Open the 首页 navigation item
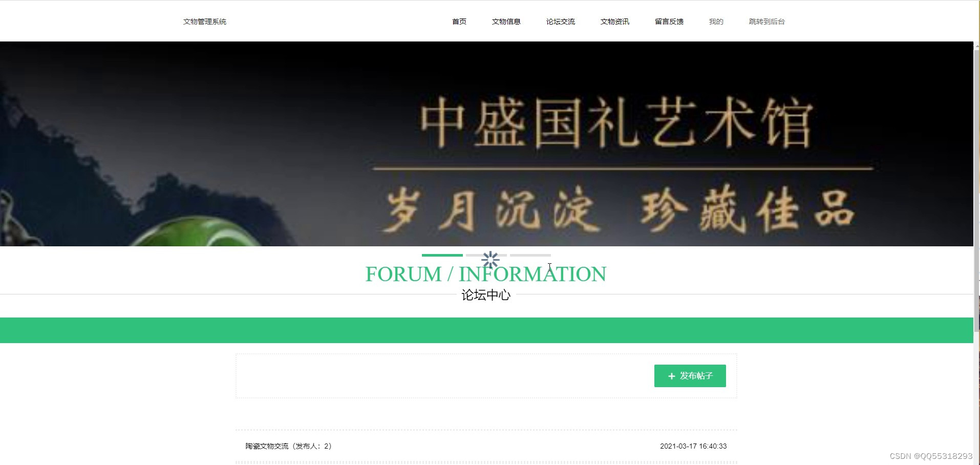This screenshot has width=980, height=465. click(459, 22)
